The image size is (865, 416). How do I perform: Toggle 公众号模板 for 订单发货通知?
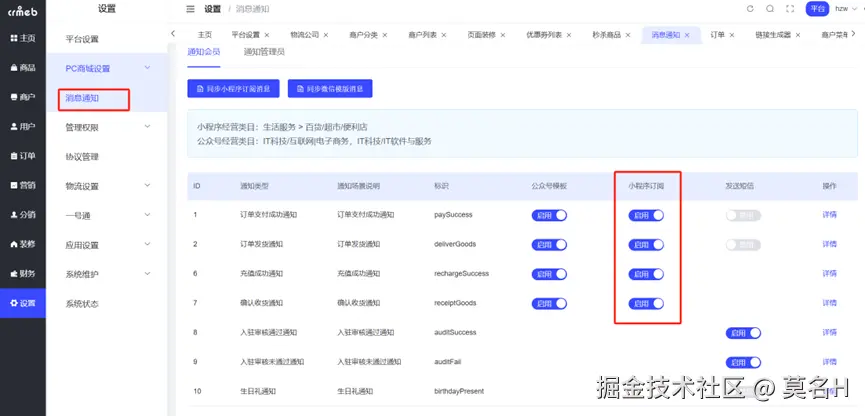pos(549,244)
